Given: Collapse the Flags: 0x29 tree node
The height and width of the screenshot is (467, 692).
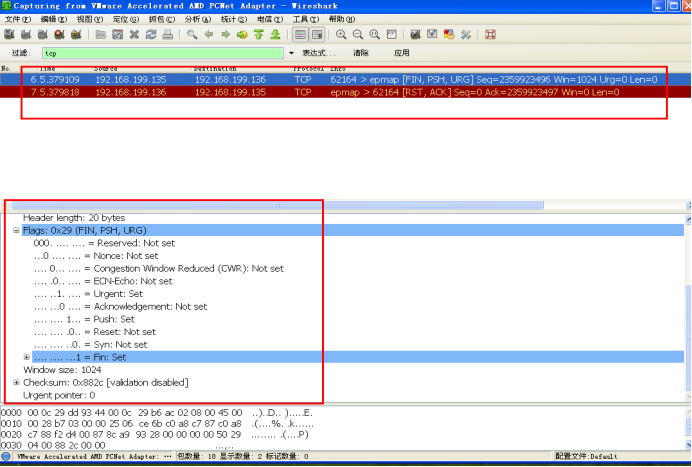Looking at the screenshot, I should coord(16,230).
